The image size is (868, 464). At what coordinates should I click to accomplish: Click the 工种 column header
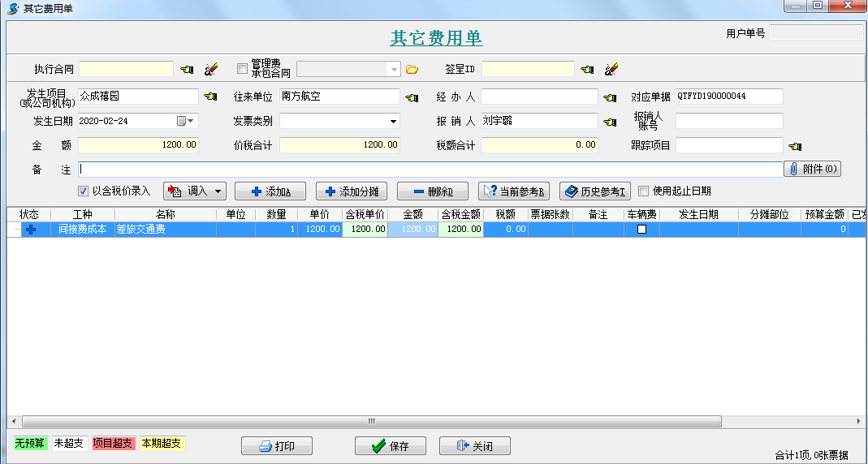83,215
